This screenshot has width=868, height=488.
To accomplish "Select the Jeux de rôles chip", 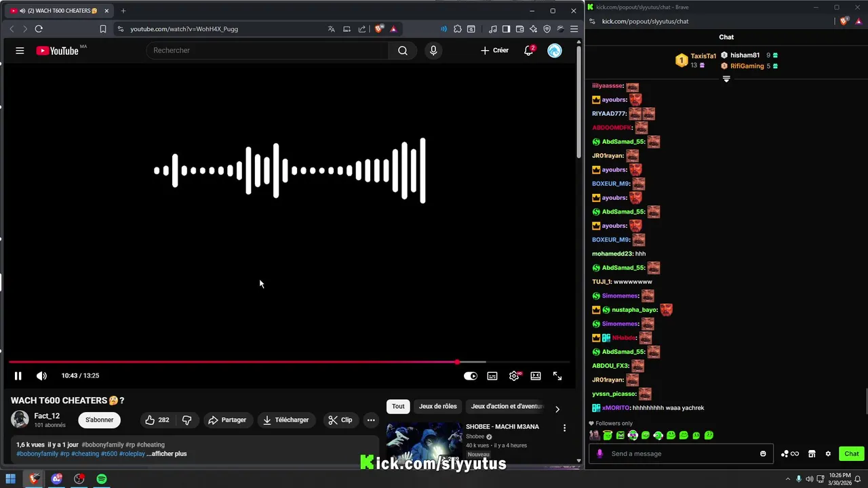I will click(437, 407).
